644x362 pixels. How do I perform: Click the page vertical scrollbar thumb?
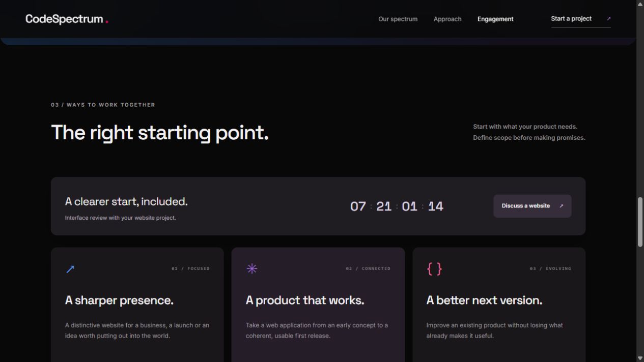pos(640,222)
